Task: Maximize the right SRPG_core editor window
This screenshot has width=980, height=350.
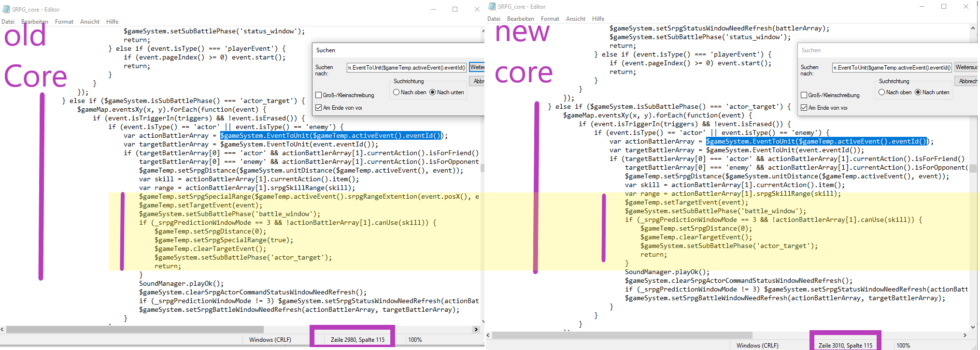Action: (x=944, y=6)
